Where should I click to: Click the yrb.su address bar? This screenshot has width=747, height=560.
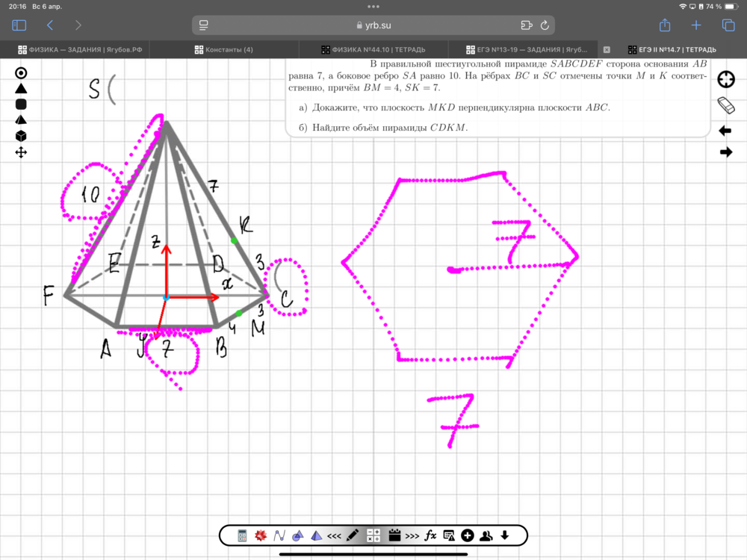tap(373, 25)
